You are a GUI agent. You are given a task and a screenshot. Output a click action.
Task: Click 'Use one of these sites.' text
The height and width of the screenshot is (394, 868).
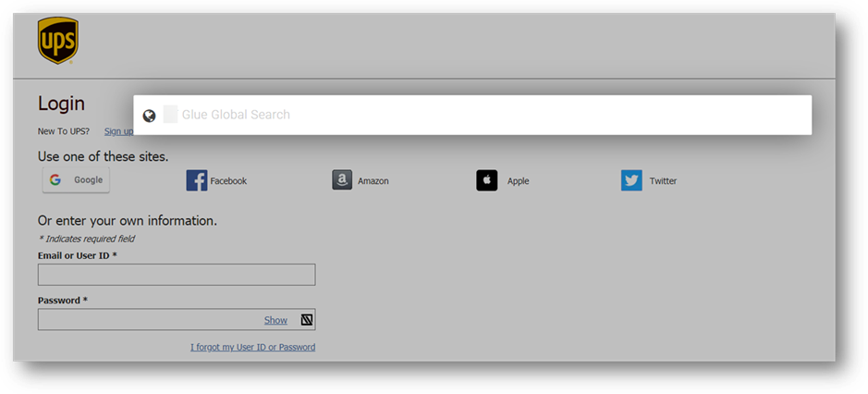103,157
